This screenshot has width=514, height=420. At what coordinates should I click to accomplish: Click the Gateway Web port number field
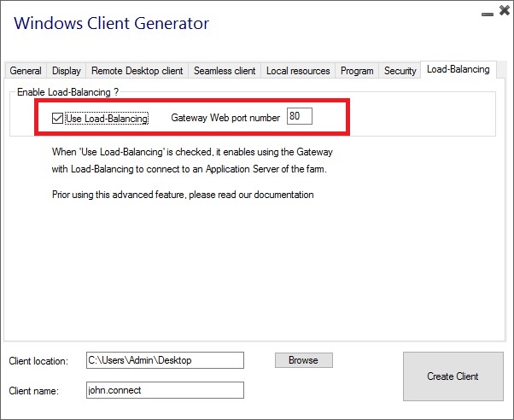coord(300,117)
